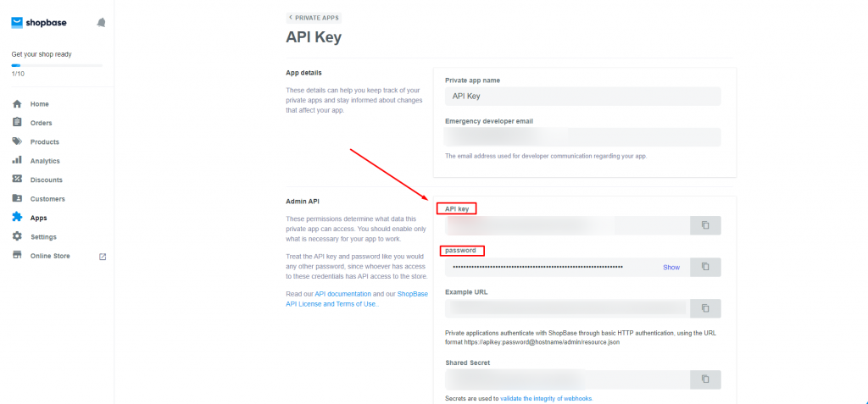Click the Emergency developer email field
The image size is (868, 404).
pos(583,137)
